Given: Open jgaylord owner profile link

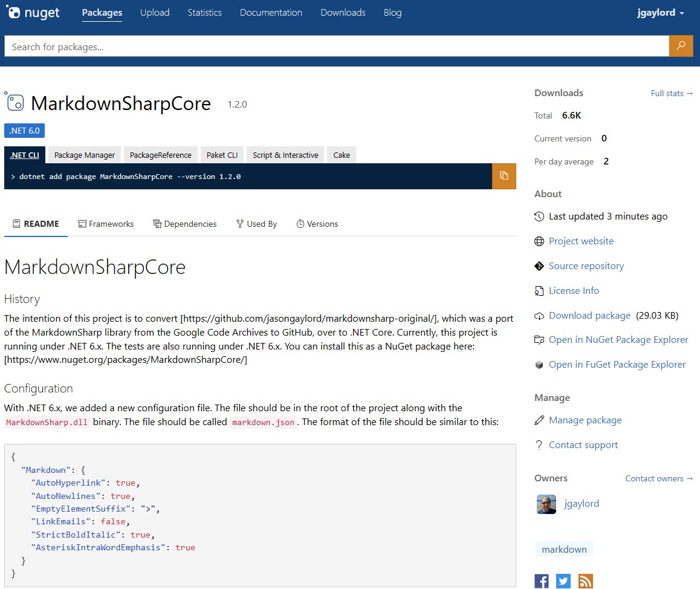Looking at the screenshot, I should point(582,504).
